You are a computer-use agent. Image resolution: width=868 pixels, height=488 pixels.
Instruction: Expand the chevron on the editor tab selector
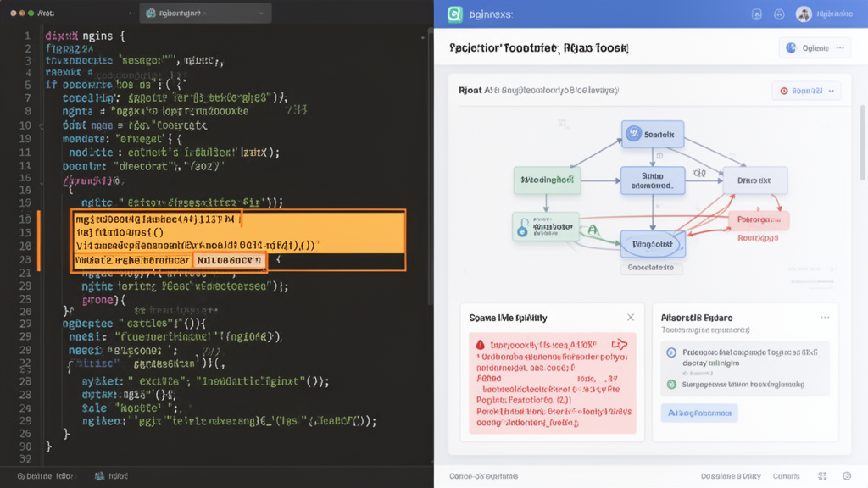[x=261, y=14]
